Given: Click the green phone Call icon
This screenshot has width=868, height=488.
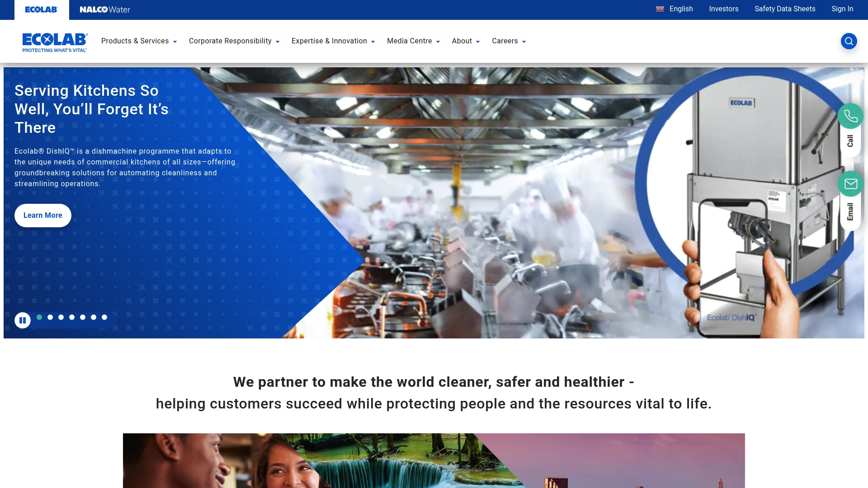Looking at the screenshot, I should click(x=850, y=116).
